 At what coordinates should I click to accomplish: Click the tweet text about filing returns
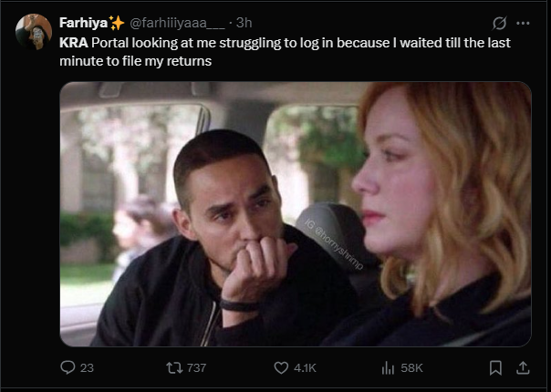point(274,51)
